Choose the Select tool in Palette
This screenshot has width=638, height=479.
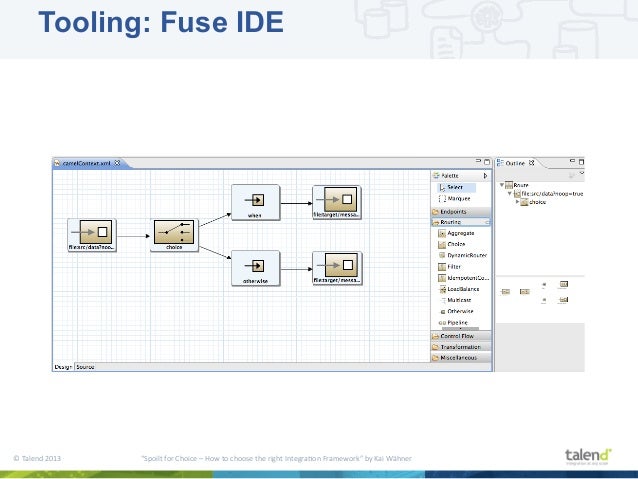point(456,187)
